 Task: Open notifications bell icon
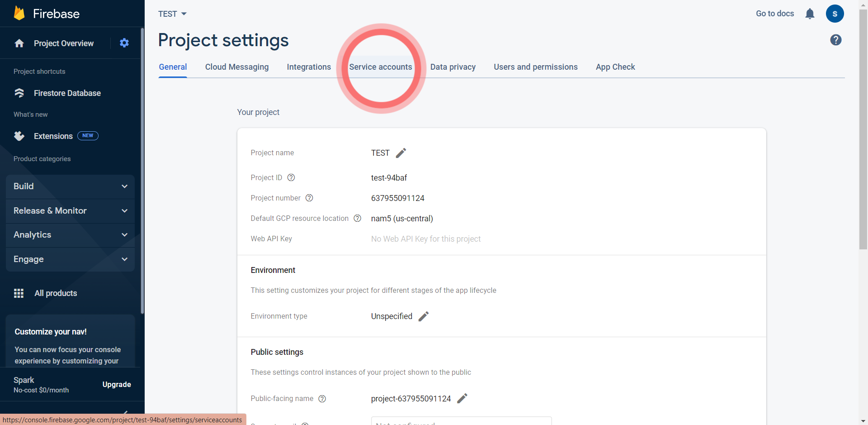pyautogui.click(x=810, y=14)
